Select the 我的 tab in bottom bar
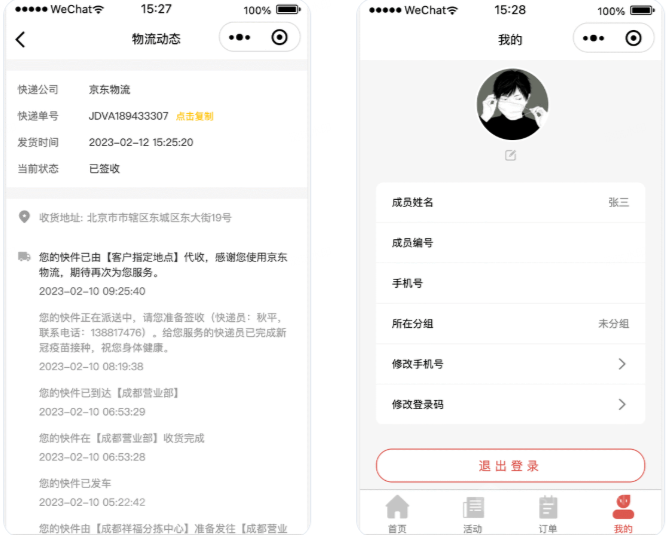The width and height of the screenshot is (667, 535). (623, 513)
